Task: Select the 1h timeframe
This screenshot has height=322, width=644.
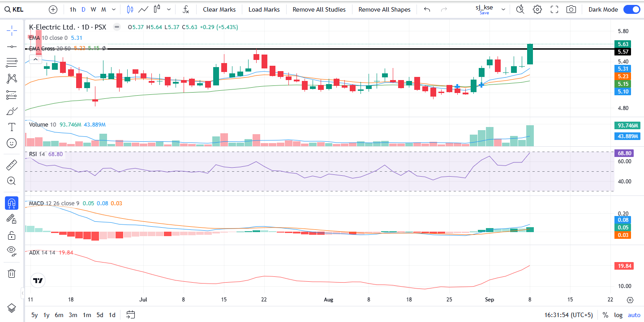Action: (73, 9)
